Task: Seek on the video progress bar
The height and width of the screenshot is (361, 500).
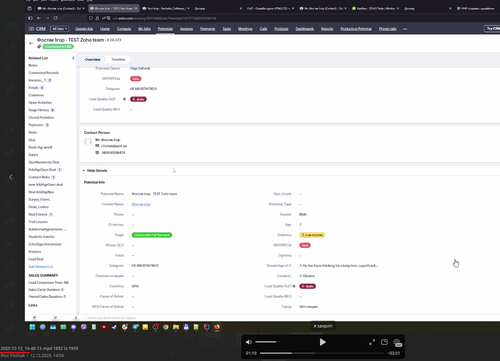Action: 322,353
